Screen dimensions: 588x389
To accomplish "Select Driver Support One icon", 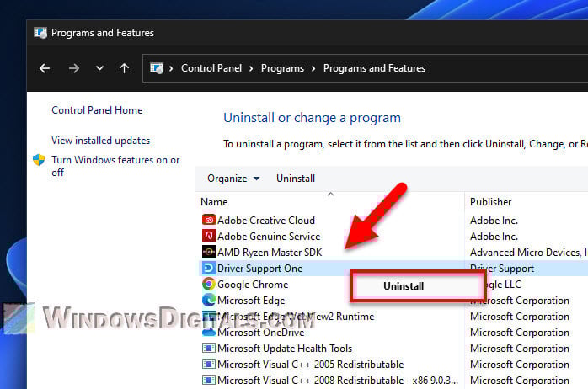I will [209, 269].
